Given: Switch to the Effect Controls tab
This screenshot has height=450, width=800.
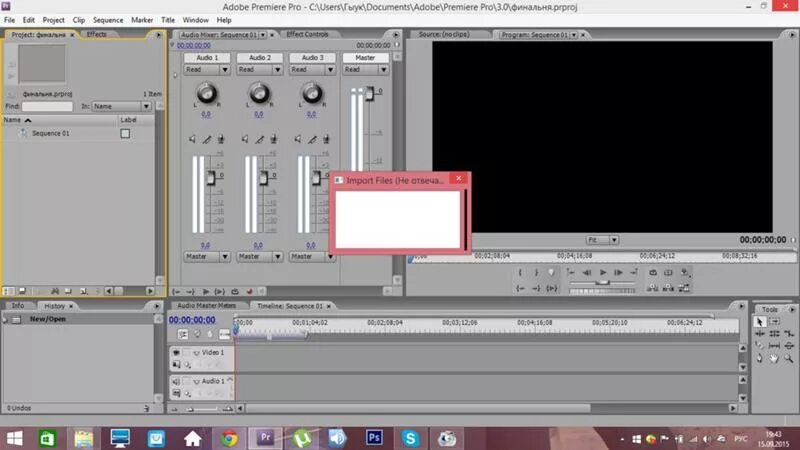Looking at the screenshot, I should click(307, 34).
